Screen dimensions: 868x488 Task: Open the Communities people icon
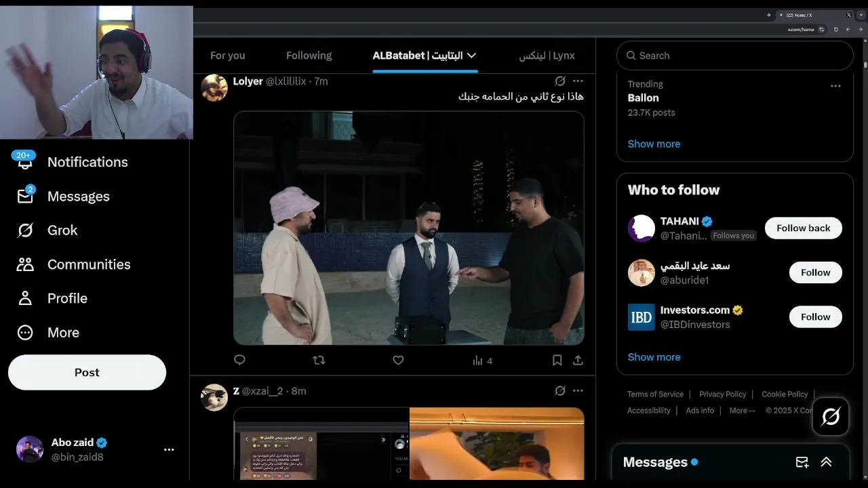25,264
